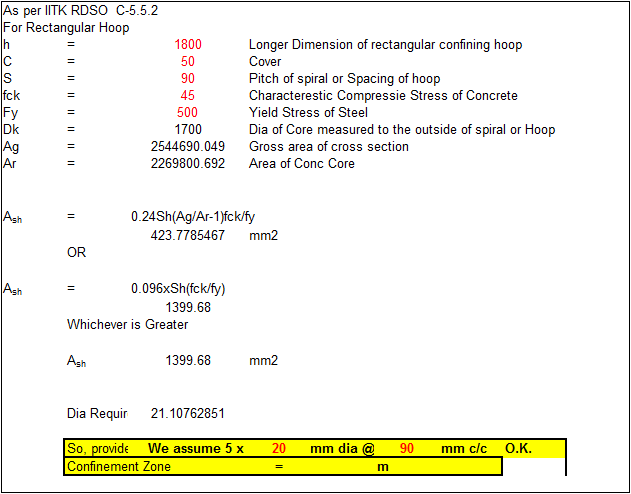Screen dimensions: 631x494
Task: Click the required diameter 21.10762851
Action: point(188,413)
